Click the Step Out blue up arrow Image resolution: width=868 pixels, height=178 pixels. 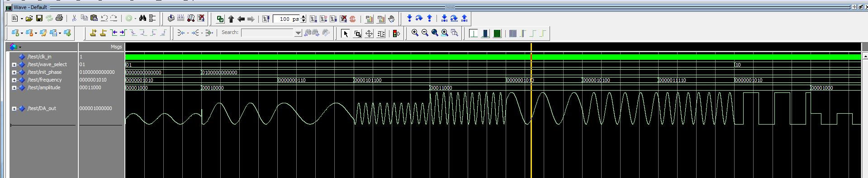429,18
